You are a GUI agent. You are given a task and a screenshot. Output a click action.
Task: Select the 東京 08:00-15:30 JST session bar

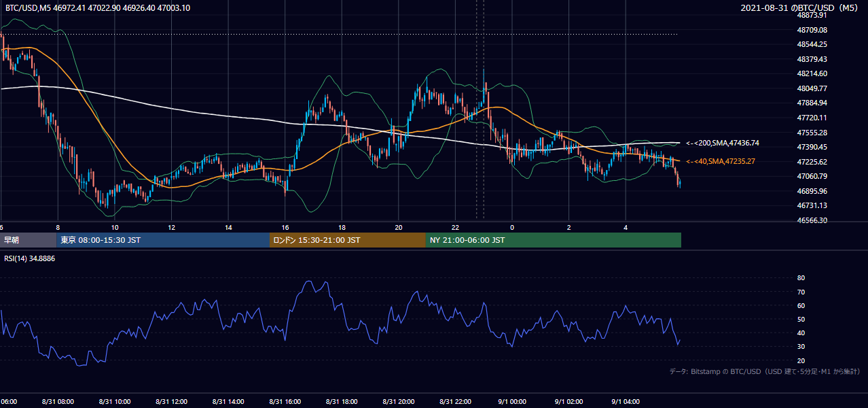164,240
